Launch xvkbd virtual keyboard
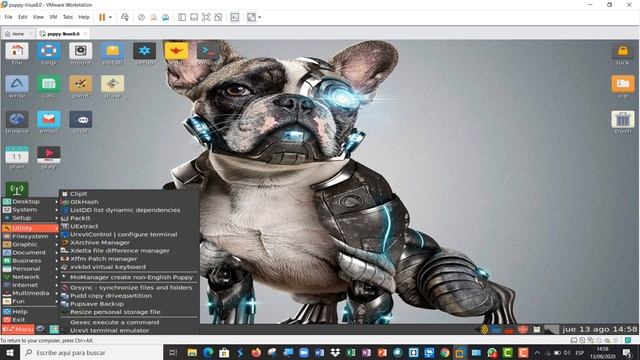This screenshot has height=360, width=640. 129,267
